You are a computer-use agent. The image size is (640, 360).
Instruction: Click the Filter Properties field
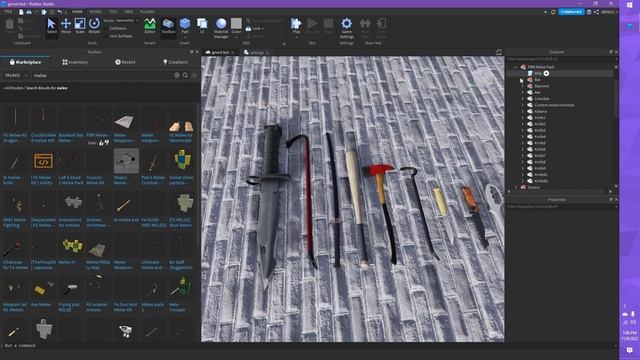point(559,207)
